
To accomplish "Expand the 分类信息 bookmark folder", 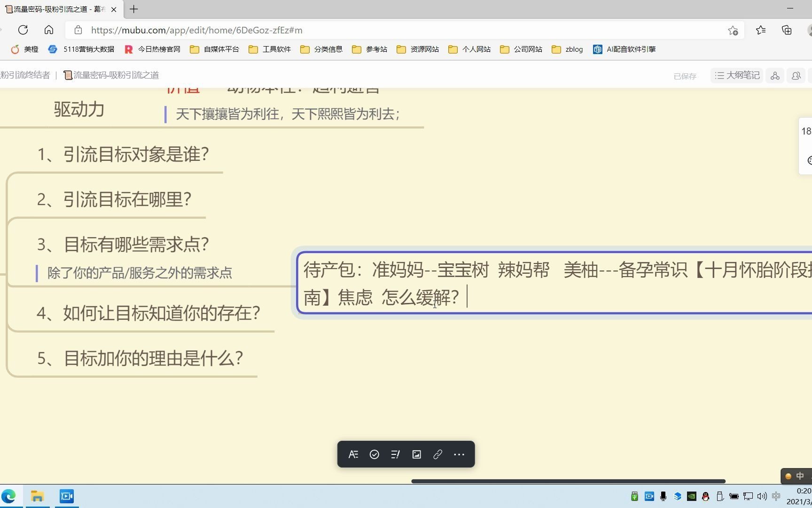I will pyautogui.click(x=321, y=49).
